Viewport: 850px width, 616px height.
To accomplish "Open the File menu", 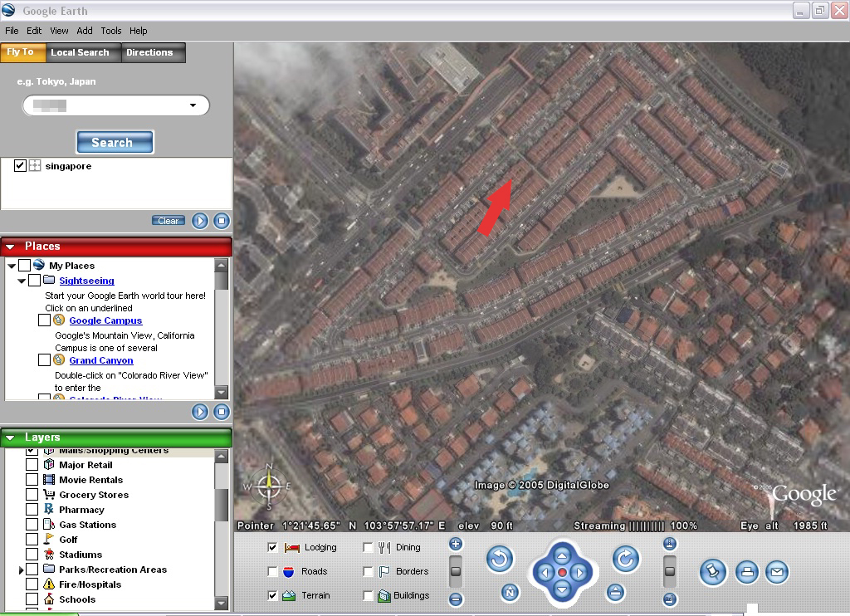I will click(x=12, y=31).
